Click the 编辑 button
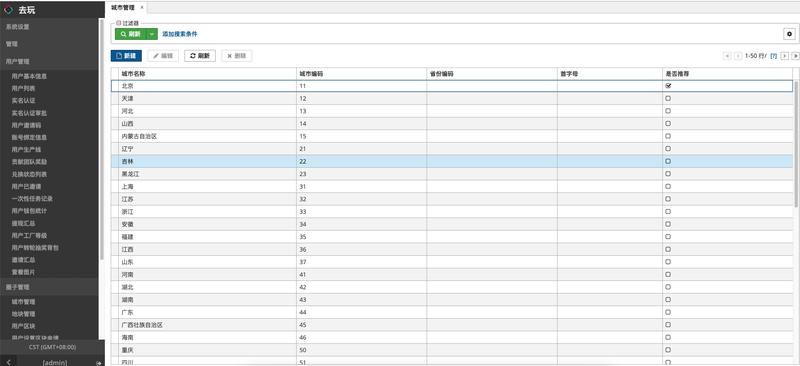 point(163,56)
